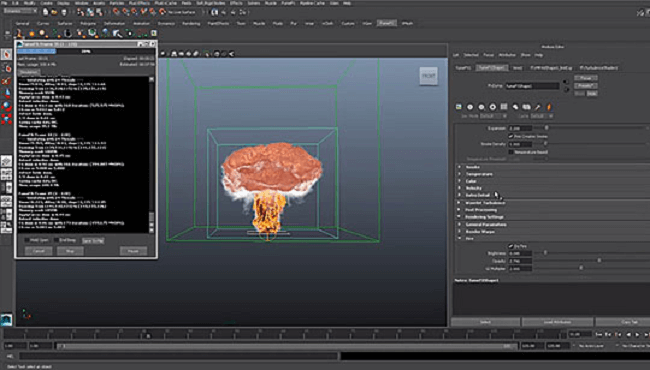Click the Focus button in Attribute Editor
This screenshot has width=650, height=370.
coord(585,78)
